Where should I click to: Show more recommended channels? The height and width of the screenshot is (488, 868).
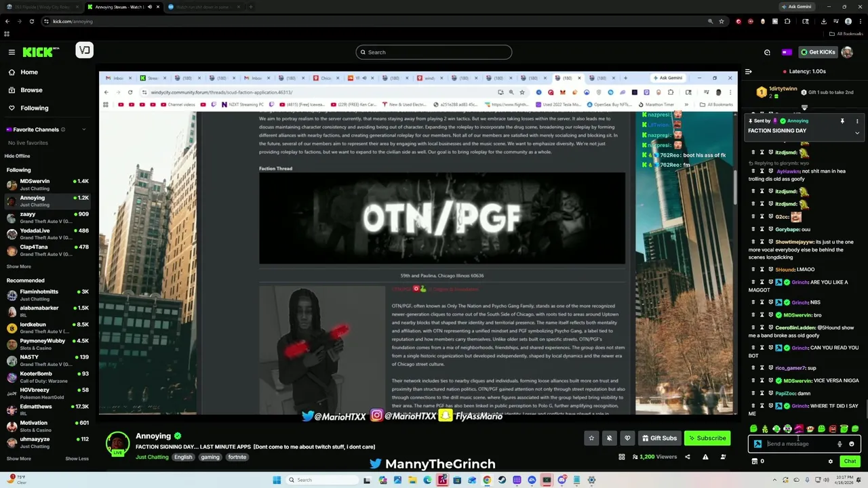coord(19,458)
